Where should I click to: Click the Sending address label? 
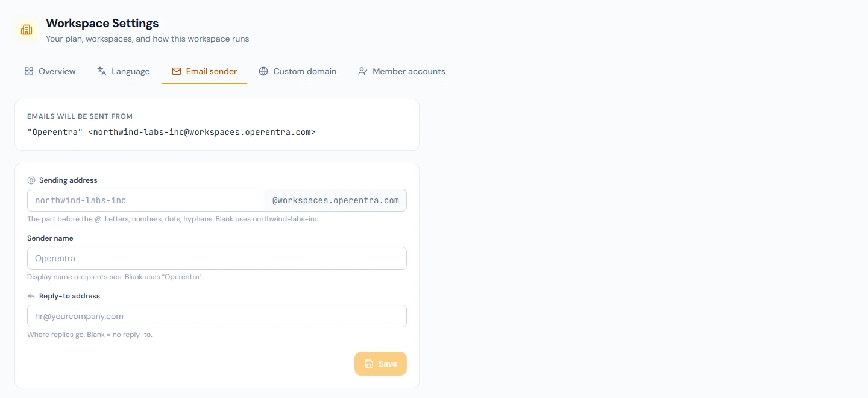tap(68, 180)
